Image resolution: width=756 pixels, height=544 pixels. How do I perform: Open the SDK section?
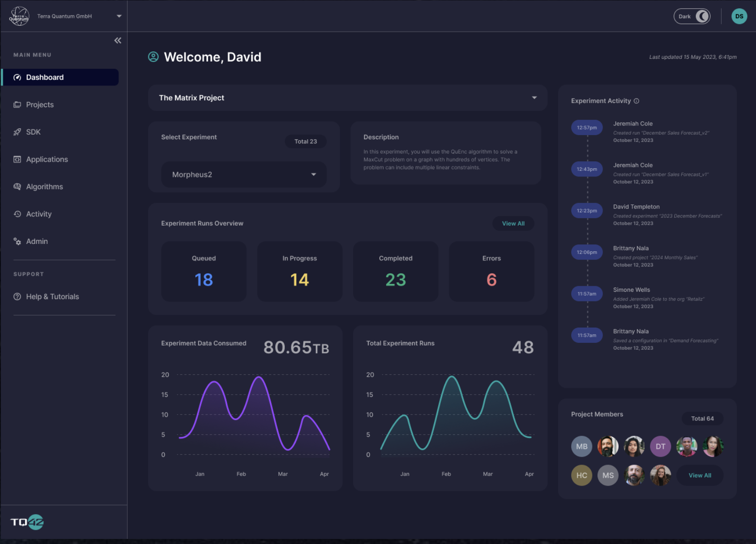[x=34, y=132]
